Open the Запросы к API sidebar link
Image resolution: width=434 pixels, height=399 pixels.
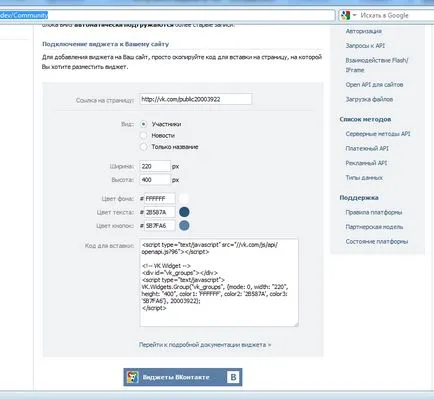click(x=365, y=46)
